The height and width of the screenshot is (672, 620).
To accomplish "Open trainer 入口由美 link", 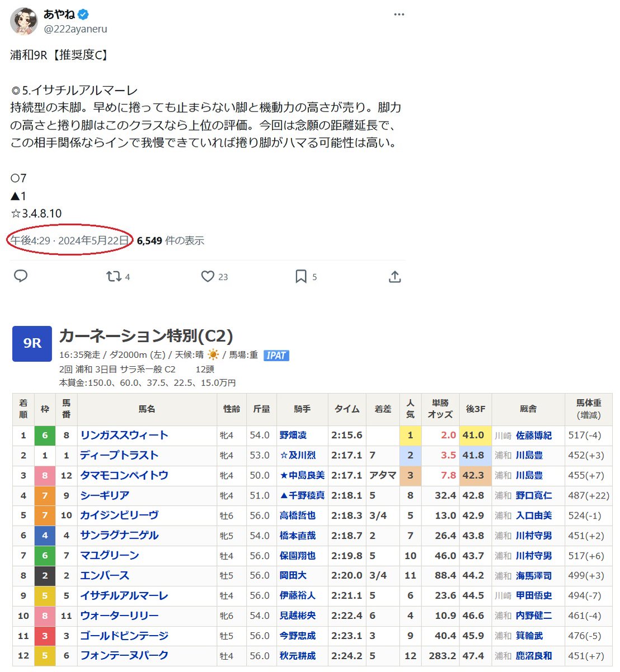I will pos(534,515).
